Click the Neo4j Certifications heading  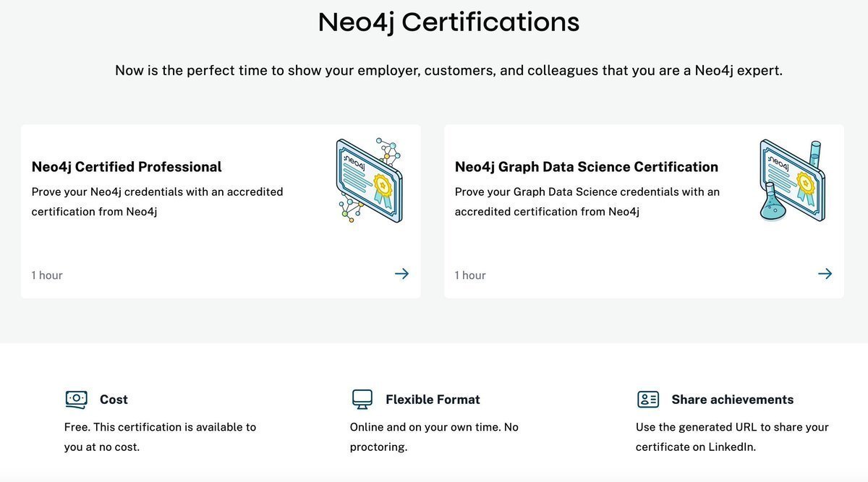pos(448,22)
